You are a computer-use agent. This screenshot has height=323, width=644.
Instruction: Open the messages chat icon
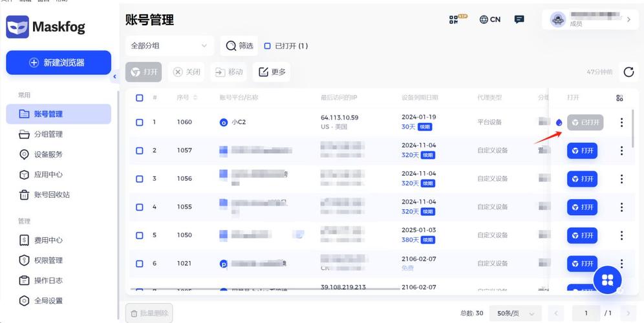(x=519, y=19)
